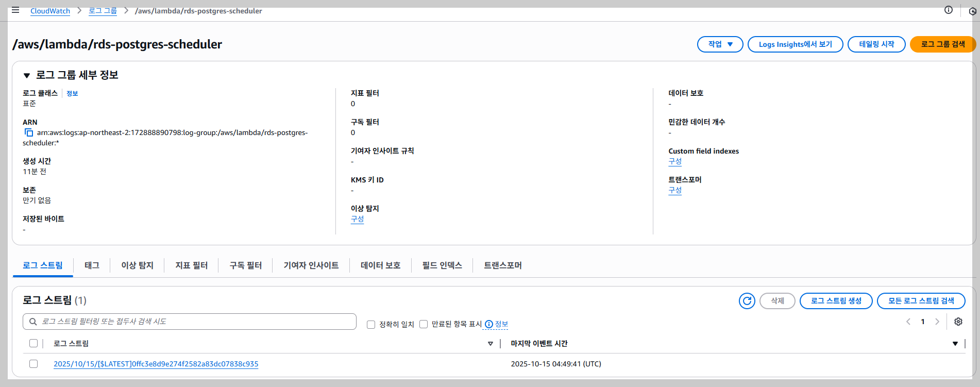Open the hamburger navigation menu
The width and height of the screenshot is (980, 387).
tap(15, 10)
